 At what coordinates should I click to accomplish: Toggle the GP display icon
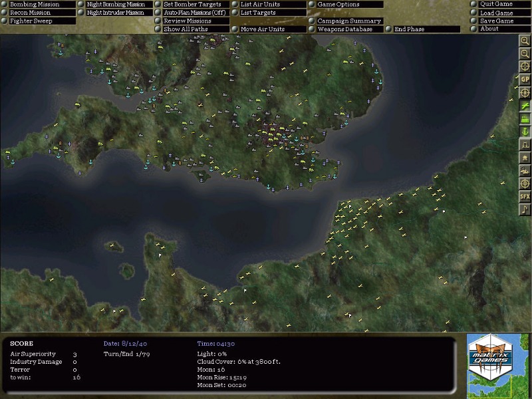(x=525, y=79)
